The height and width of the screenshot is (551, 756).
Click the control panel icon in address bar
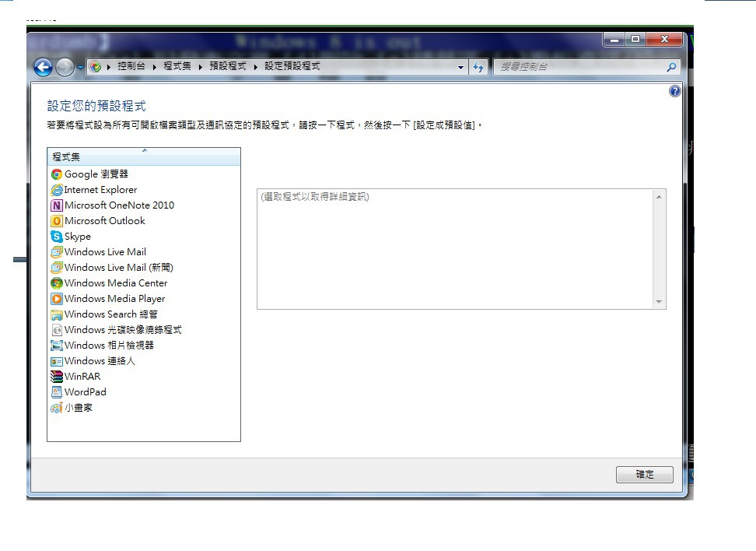(x=96, y=67)
